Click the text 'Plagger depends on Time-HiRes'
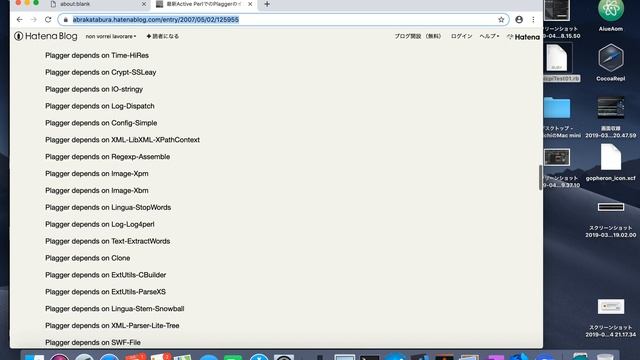 (97, 56)
